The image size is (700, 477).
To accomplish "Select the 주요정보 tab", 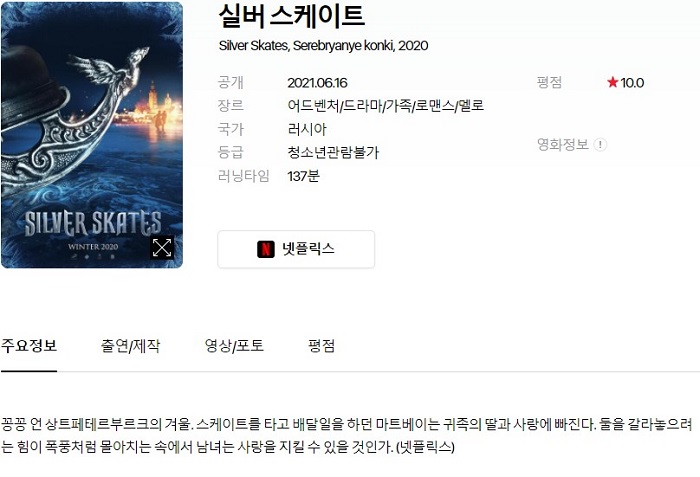I will pyautogui.click(x=29, y=346).
